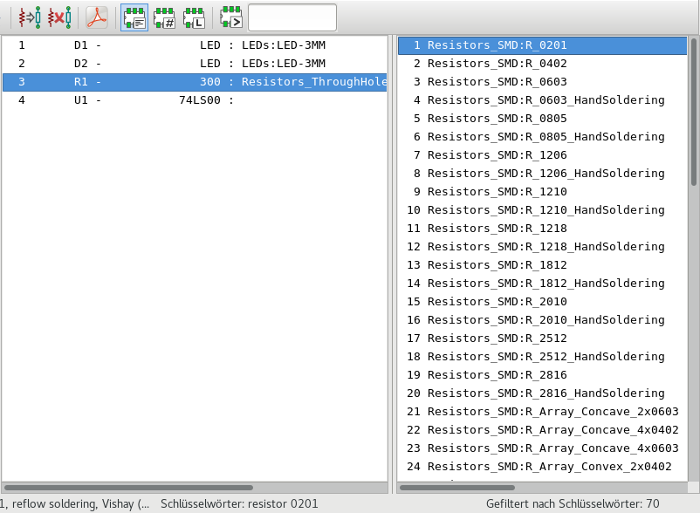Select footprint Resistors_SMD:R_1206
This screenshot has height=513, width=700.
(497, 155)
